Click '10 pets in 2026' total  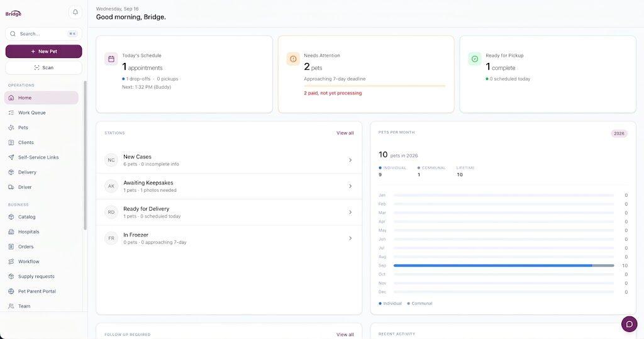[398, 155]
